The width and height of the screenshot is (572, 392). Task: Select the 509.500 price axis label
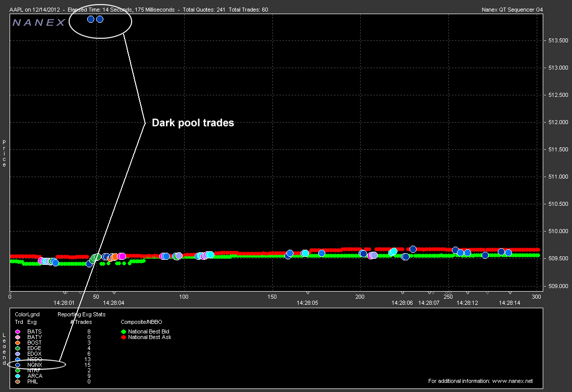[x=558, y=258]
